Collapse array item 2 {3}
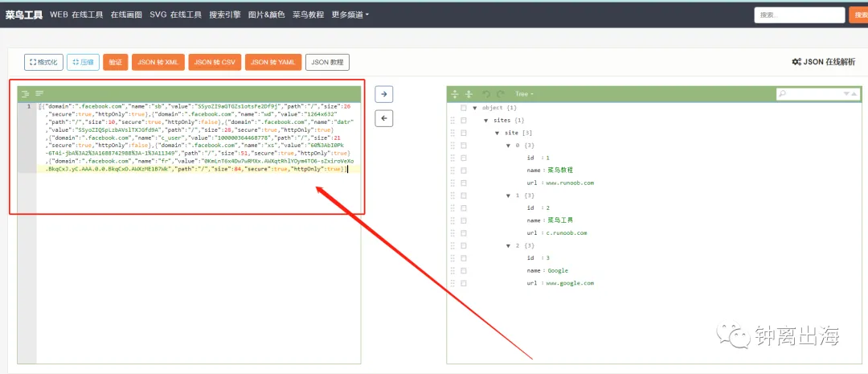 (508, 245)
